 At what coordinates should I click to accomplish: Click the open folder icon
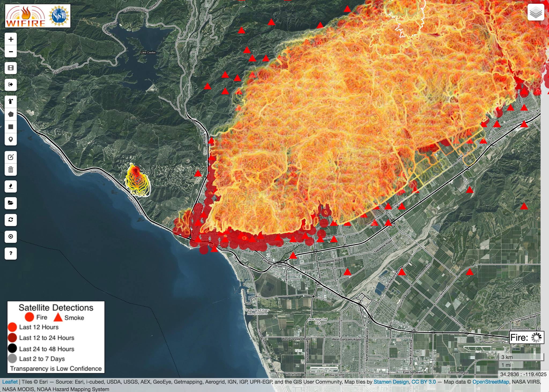pyautogui.click(x=11, y=203)
